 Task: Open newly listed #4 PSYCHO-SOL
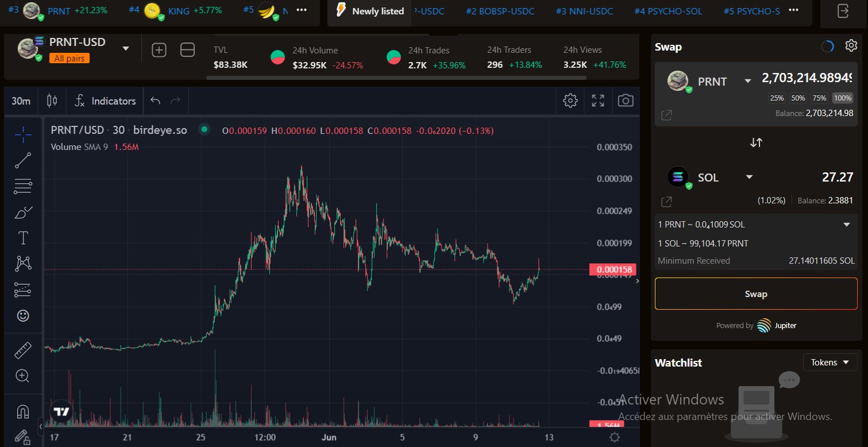pos(668,11)
